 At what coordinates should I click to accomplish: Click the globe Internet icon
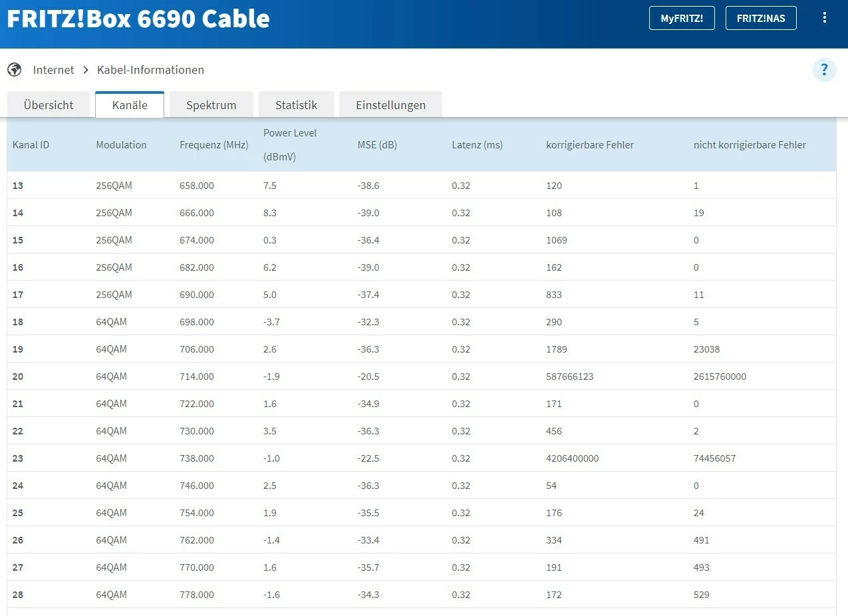(15, 69)
